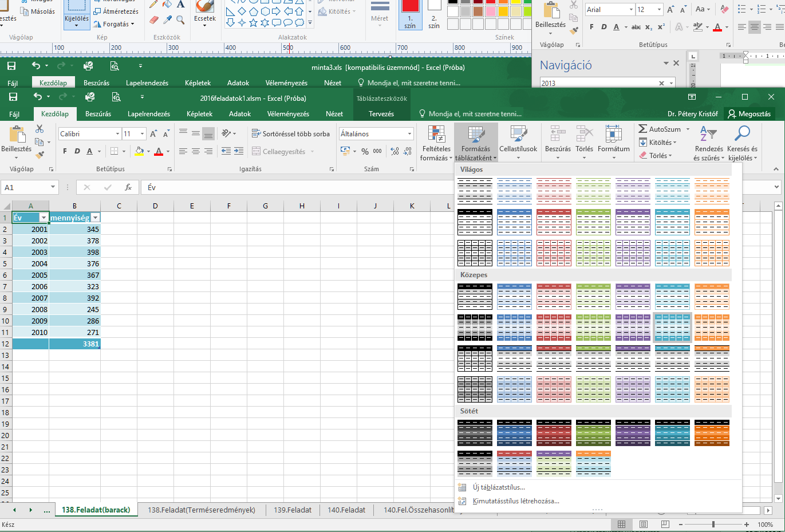Image resolution: width=785 pixels, height=532 pixels.
Task: Click Új táblázatstílus... option
Action: point(499,487)
